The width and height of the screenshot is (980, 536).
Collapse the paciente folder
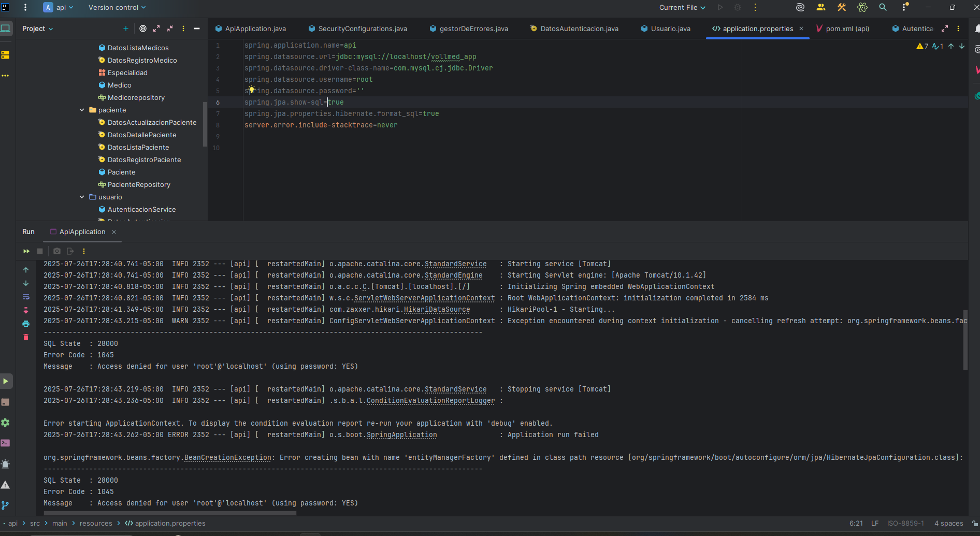point(82,110)
